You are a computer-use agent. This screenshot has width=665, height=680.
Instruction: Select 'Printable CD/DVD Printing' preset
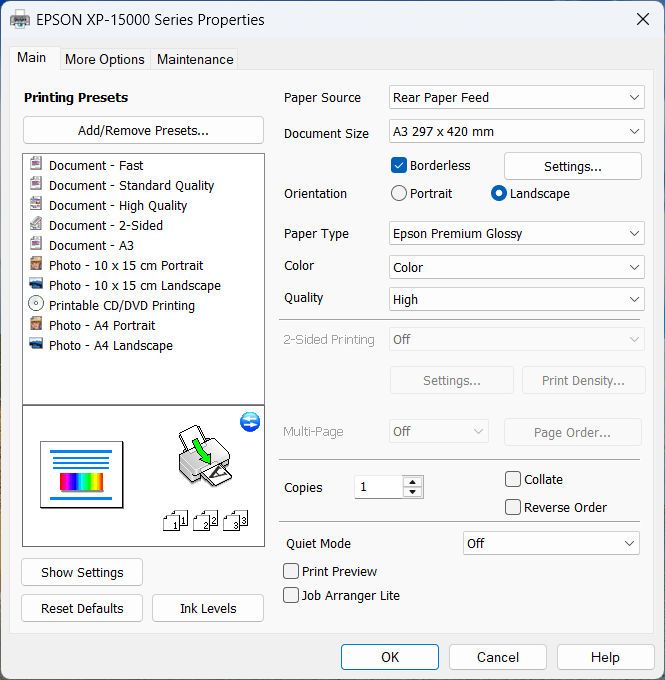point(122,305)
